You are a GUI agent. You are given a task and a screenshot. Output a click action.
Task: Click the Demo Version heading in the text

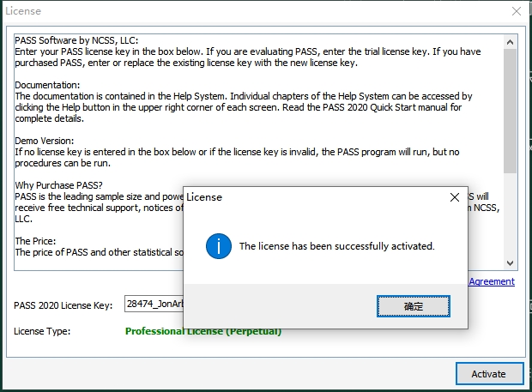click(x=45, y=140)
